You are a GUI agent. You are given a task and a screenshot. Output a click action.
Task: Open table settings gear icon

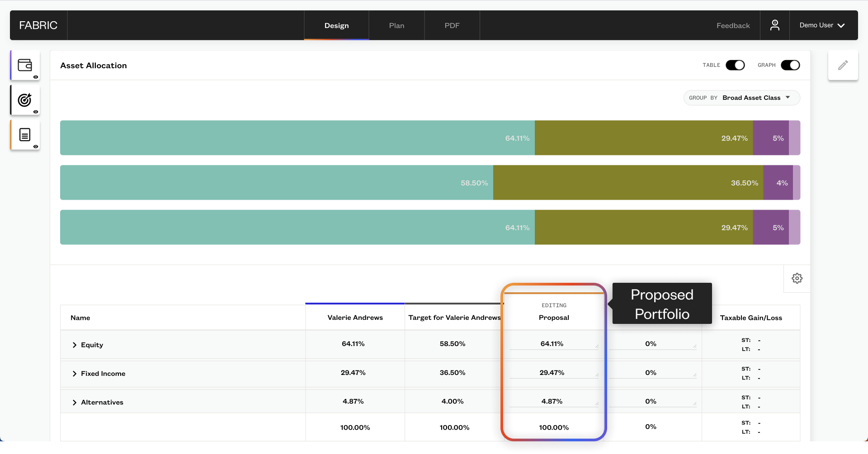pos(797,278)
